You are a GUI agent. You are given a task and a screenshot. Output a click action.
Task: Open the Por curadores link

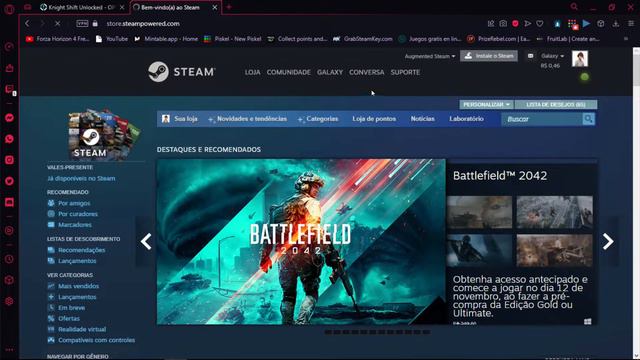click(x=78, y=214)
